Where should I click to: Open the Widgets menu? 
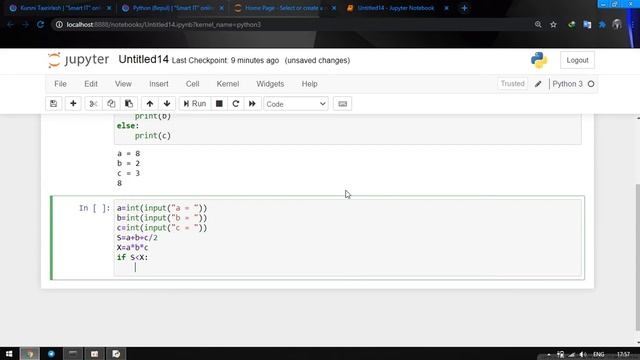[x=270, y=84]
